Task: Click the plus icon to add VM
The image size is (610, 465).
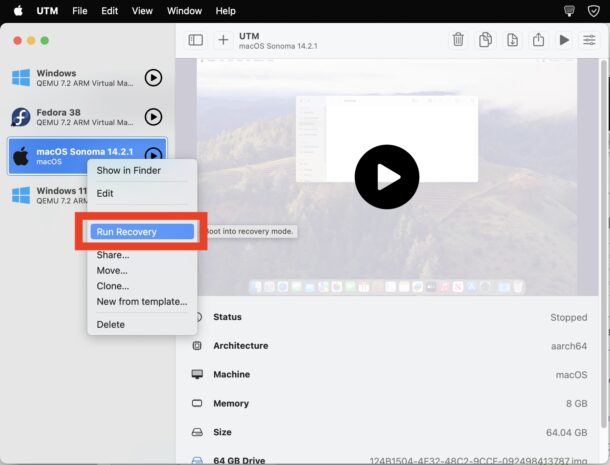Action: (x=222, y=40)
